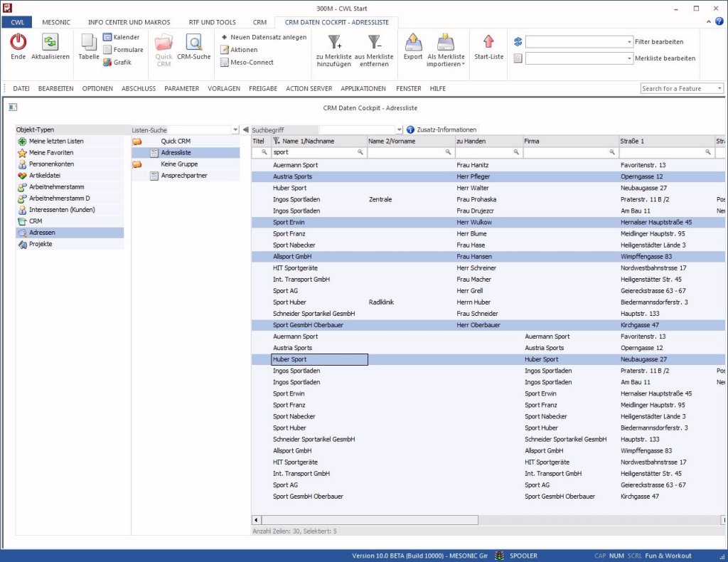This screenshot has height=562, width=728.
Task: Open the CWL ribbon tab
Action: [17, 22]
